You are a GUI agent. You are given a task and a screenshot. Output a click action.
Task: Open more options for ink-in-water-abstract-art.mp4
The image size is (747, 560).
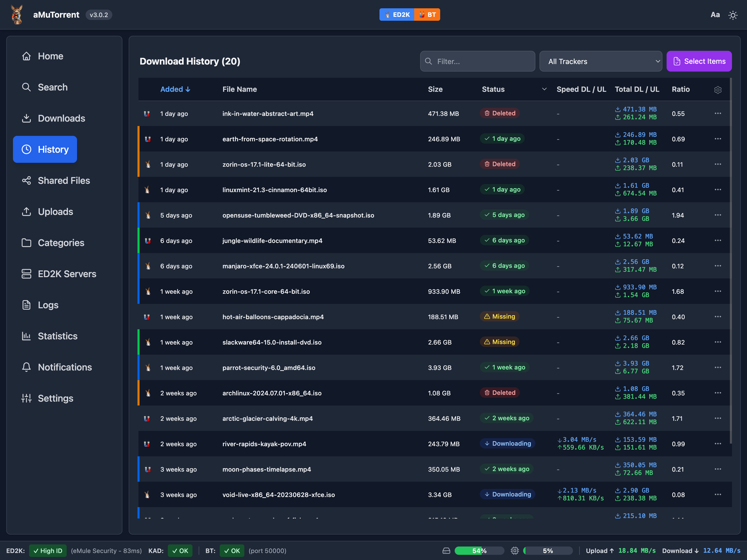pos(718,113)
